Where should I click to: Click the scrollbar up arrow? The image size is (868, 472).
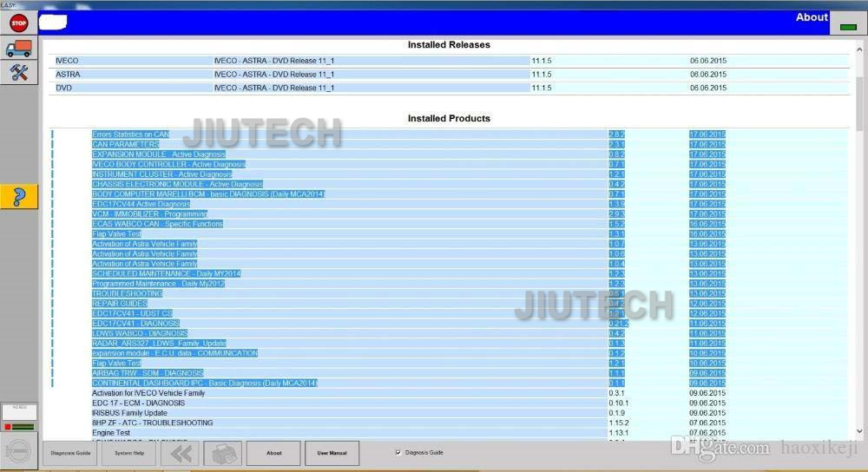click(x=859, y=49)
